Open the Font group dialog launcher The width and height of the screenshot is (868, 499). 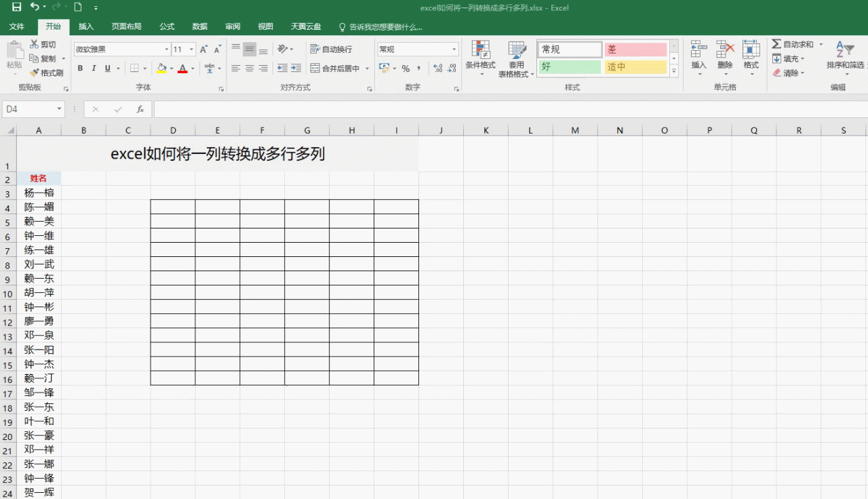[x=221, y=89]
